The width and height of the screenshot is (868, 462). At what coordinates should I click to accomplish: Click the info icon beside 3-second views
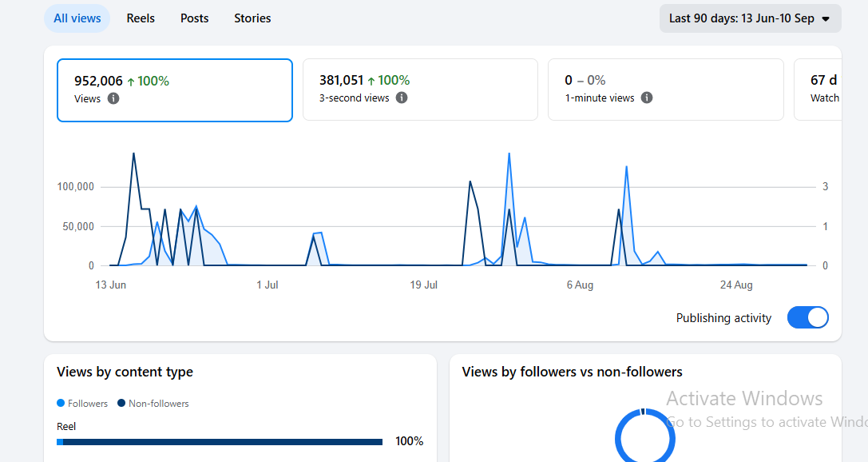click(402, 98)
